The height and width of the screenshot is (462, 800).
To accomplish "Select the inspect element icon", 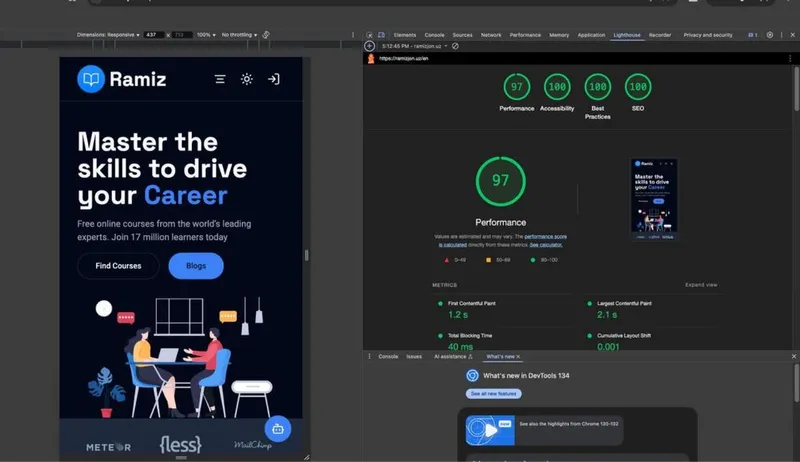I will pyautogui.click(x=369, y=35).
